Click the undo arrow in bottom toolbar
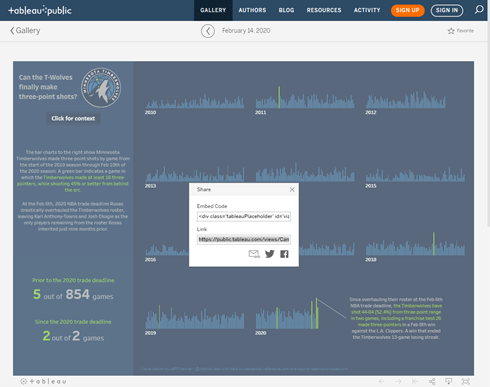 382,381
